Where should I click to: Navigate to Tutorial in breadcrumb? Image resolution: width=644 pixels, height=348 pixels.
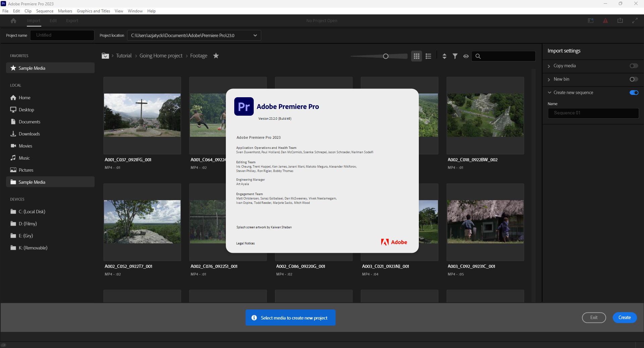124,56
